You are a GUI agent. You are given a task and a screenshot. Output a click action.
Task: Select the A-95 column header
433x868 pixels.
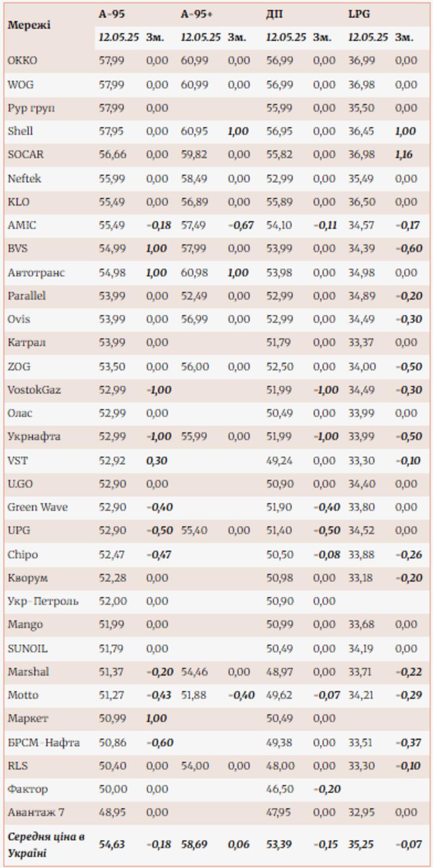pos(111,14)
